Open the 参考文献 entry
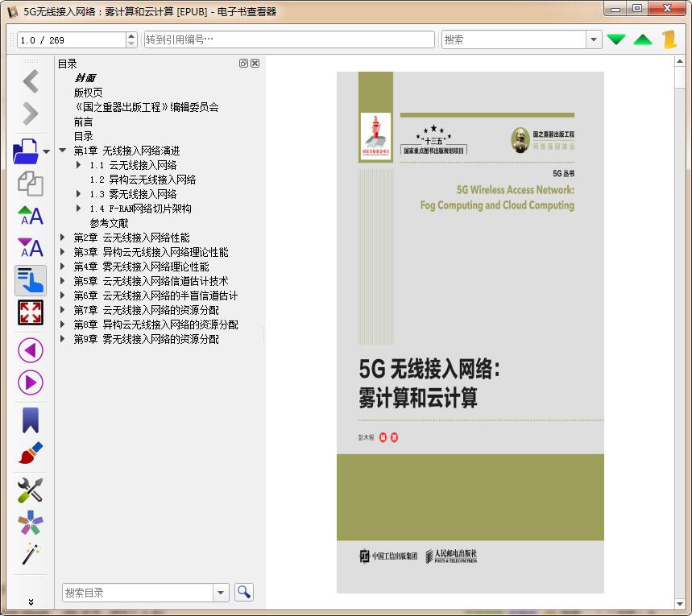This screenshot has height=616, width=692. click(109, 223)
